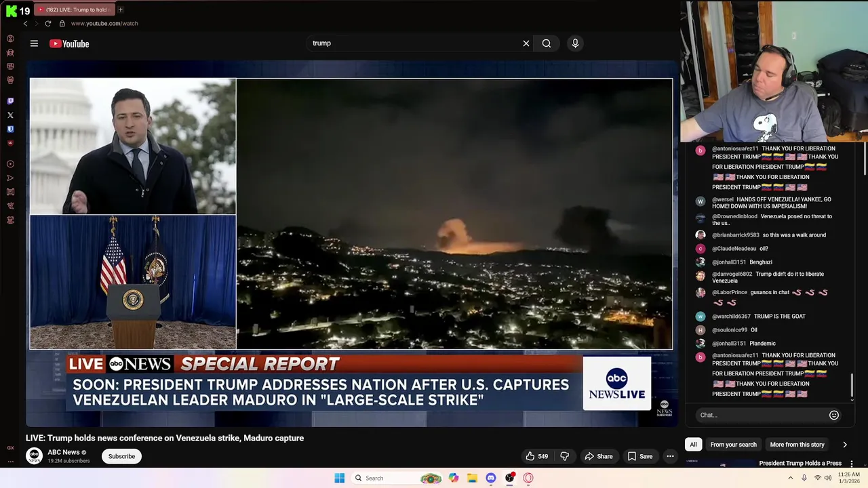
Task: Run search with the magnifier button
Action: [x=546, y=43]
